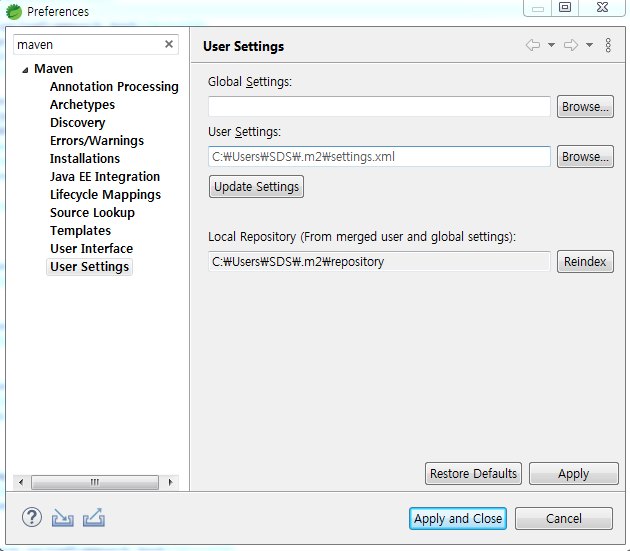Click the Preferences window app icon
The height and width of the screenshot is (551, 630).
pos(14,12)
